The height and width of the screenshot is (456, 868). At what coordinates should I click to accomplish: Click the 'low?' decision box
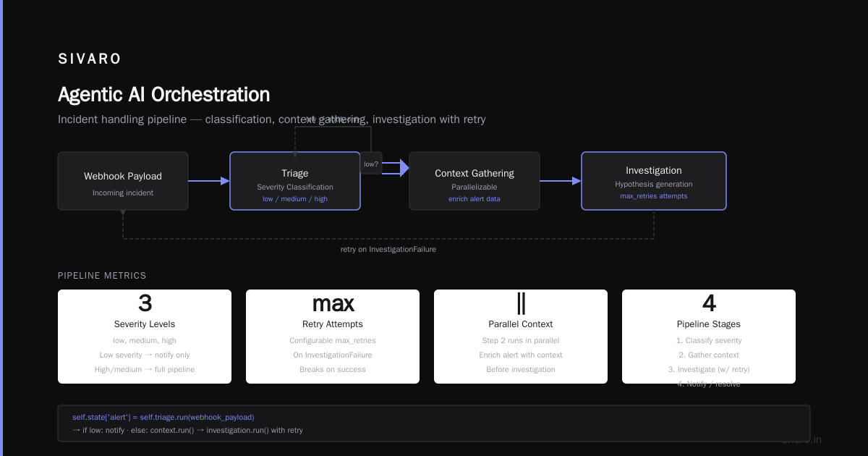371,164
